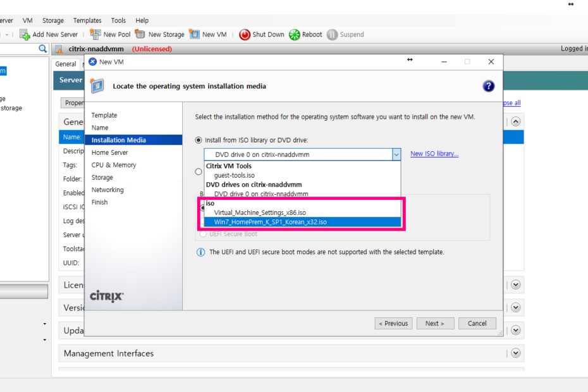Select the radio button below the ISO option
The height and width of the screenshot is (392, 588).
pyautogui.click(x=199, y=172)
